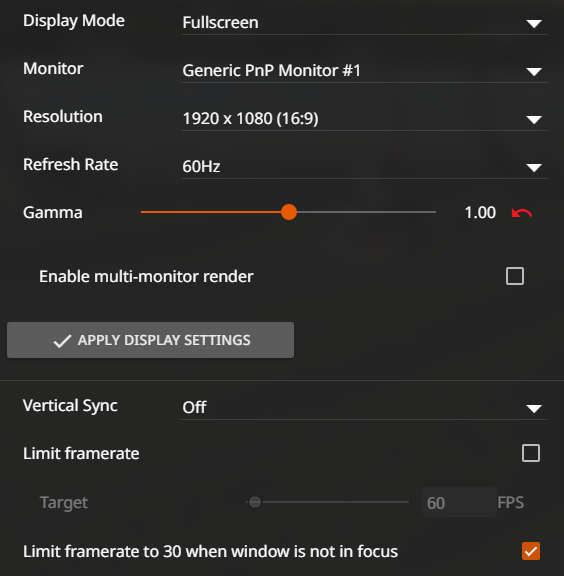Click the Target FPS input field
The height and width of the screenshot is (576, 564).
tap(459, 503)
